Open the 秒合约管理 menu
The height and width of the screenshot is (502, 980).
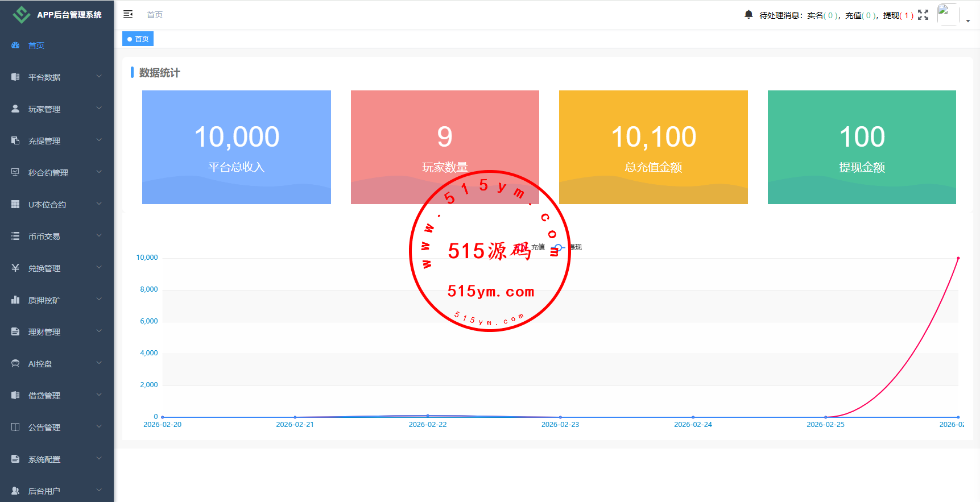(x=48, y=172)
